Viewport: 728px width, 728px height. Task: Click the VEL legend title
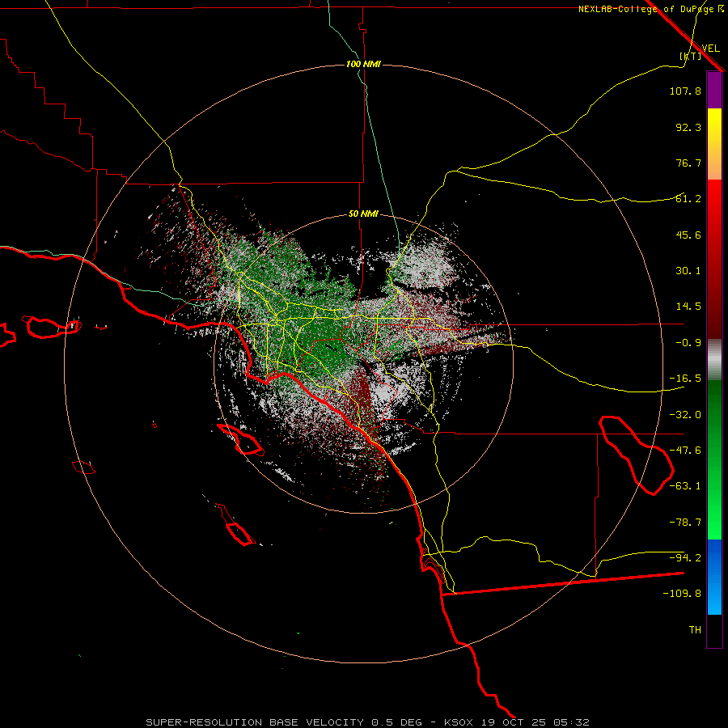point(710,49)
